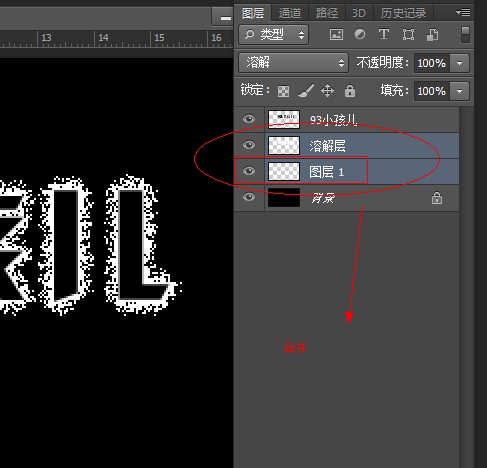Lock all padlock icon next to 锁定
The image size is (487, 468).
point(350,91)
